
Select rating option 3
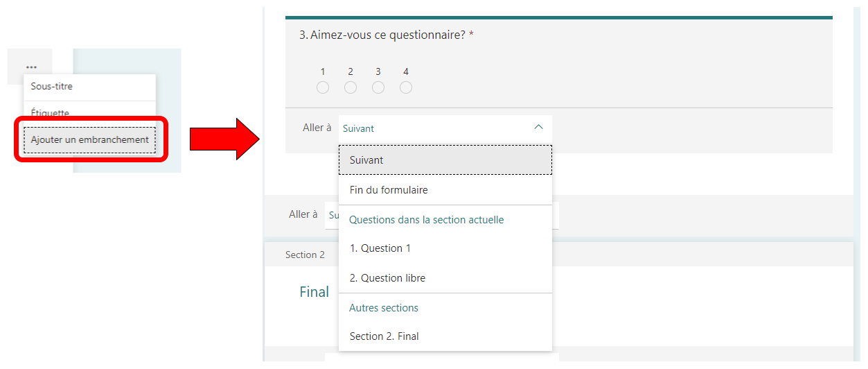[x=378, y=87]
